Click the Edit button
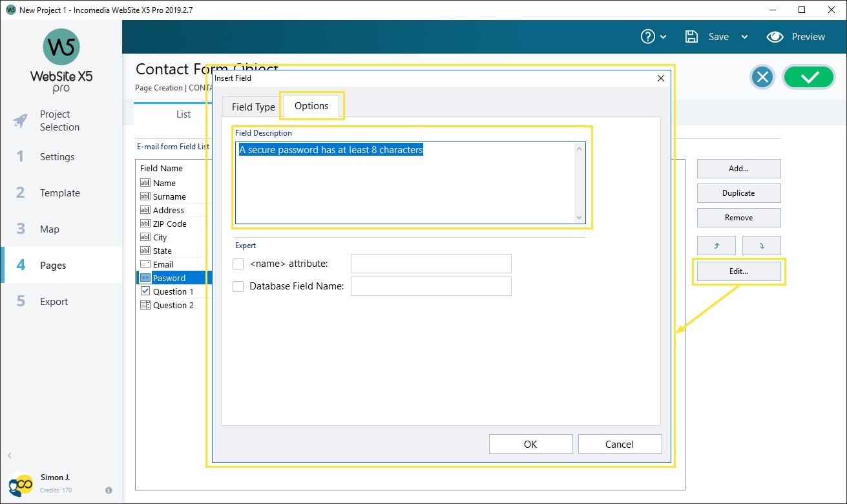The height and width of the screenshot is (504, 847). pyautogui.click(x=738, y=271)
